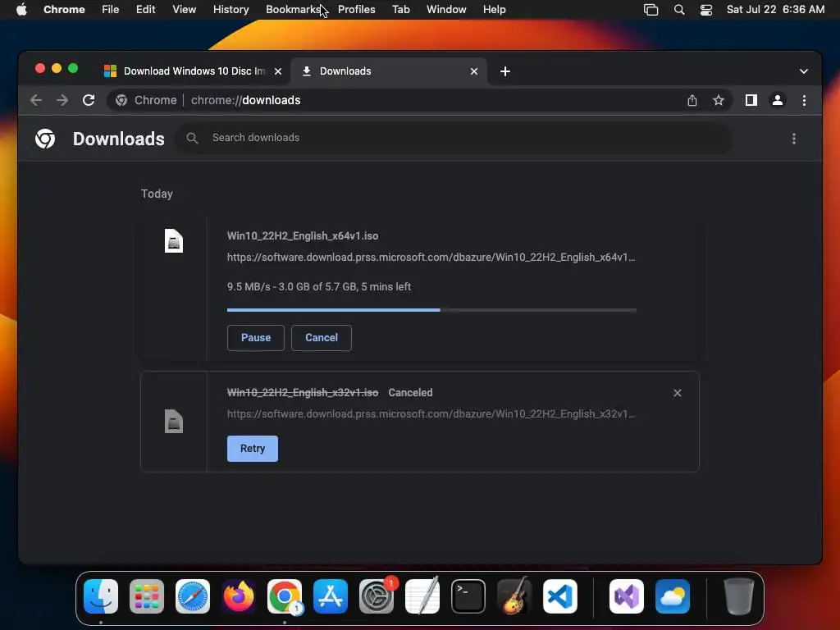This screenshot has width=840, height=630.
Task: Open the Help menu
Action: pyautogui.click(x=494, y=10)
